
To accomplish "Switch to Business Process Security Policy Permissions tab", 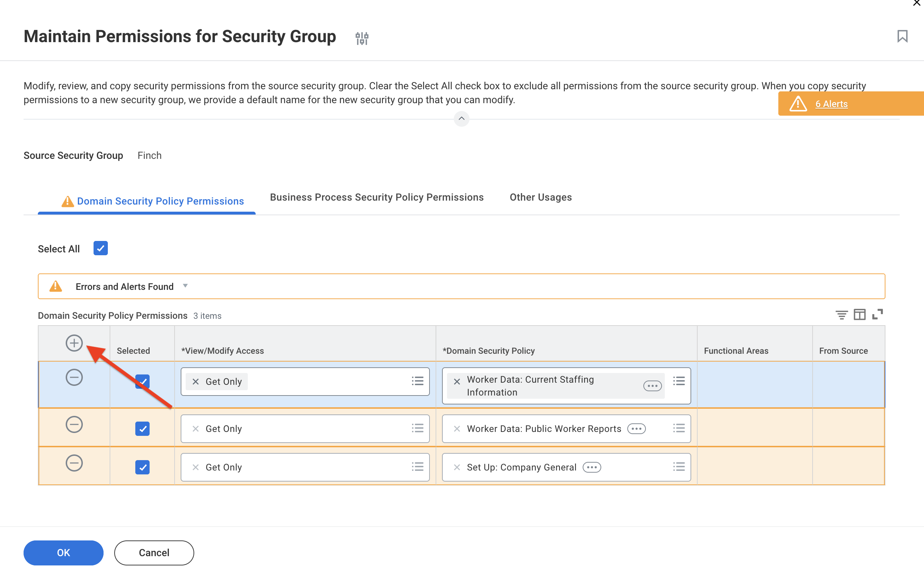I will coord(377,197).
